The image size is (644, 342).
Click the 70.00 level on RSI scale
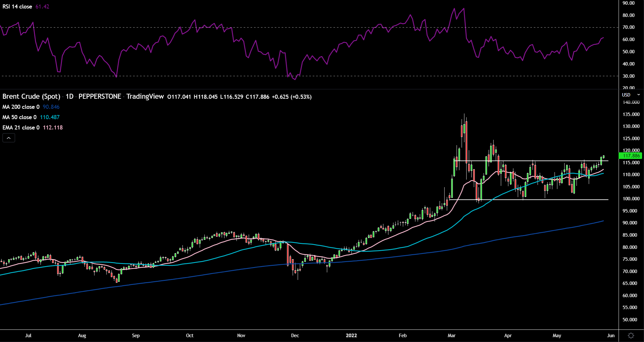pos(628,27)
